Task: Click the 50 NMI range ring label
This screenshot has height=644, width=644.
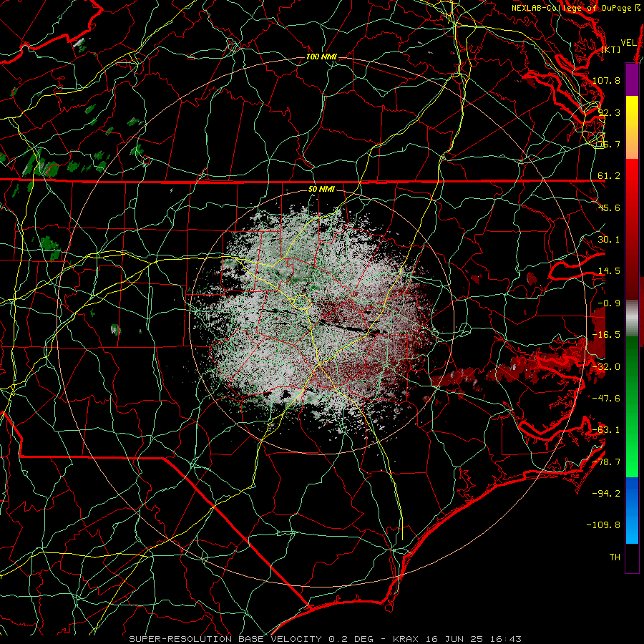Action: coord(321,190)
